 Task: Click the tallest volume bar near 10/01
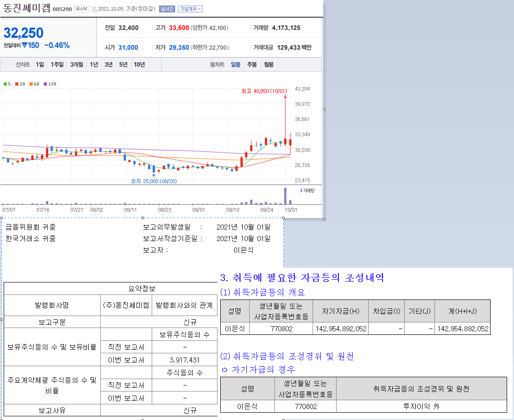coord(285,196)
